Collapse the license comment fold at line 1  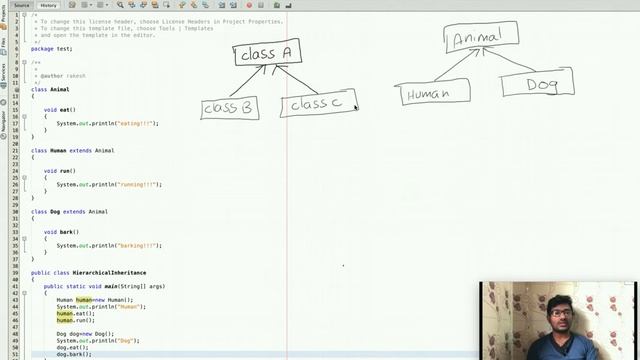pos(24,15)
